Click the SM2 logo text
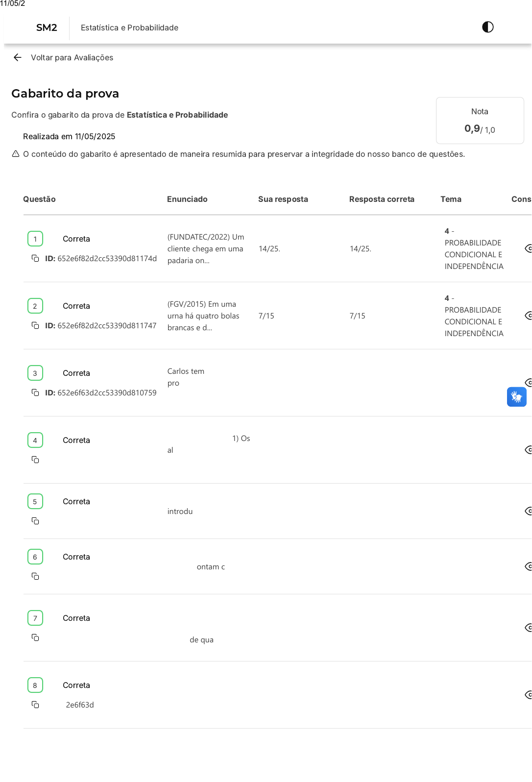This screenshot has height=782, width=532. [47, 27]
